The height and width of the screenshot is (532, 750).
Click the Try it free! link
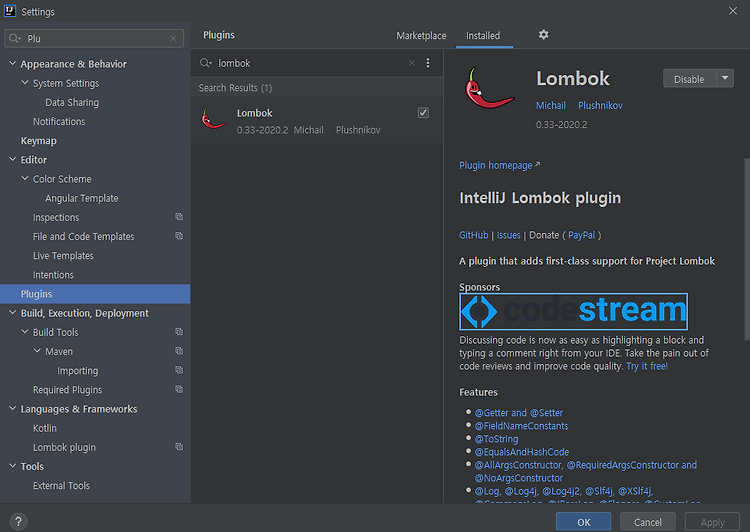647,366
